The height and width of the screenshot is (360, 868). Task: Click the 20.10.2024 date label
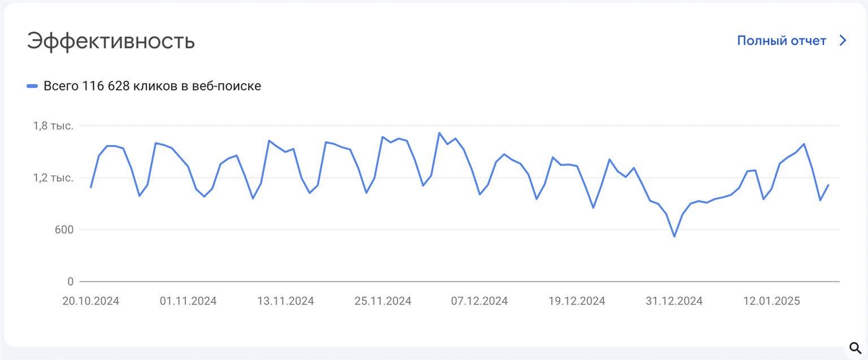(x=90, y=301)
